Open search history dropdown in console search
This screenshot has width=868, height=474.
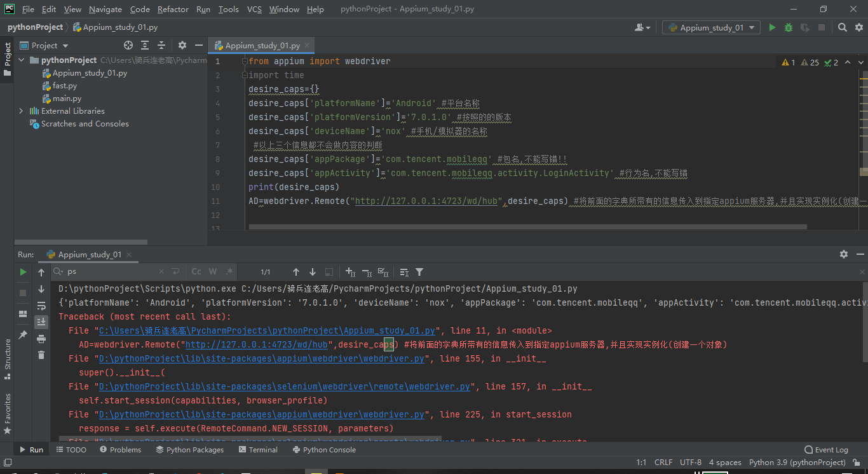[x=58, y=271]
